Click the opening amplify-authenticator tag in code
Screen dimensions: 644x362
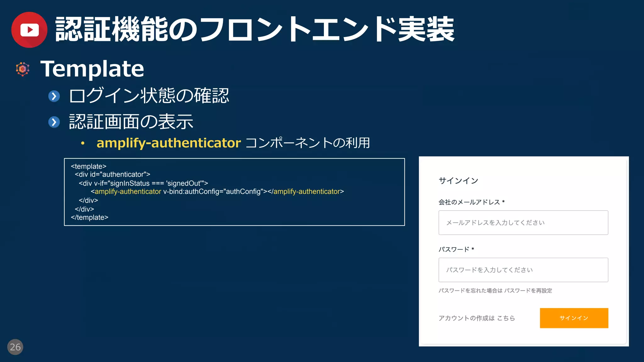click(x=128, y=191)
